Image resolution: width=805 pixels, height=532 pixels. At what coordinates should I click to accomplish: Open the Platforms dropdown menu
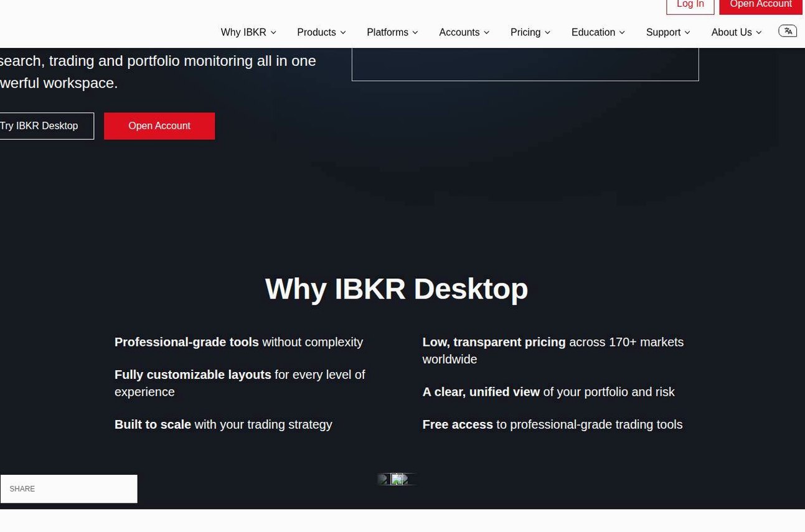(392, 32)
